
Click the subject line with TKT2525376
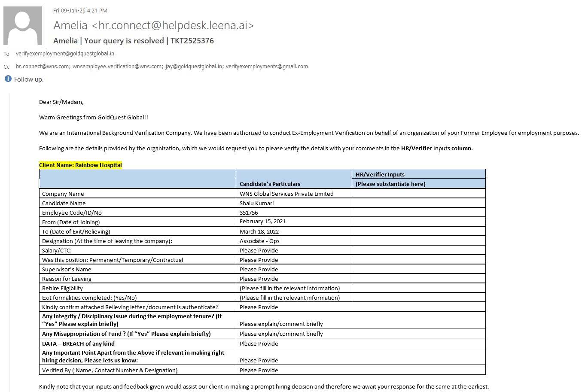134,41
